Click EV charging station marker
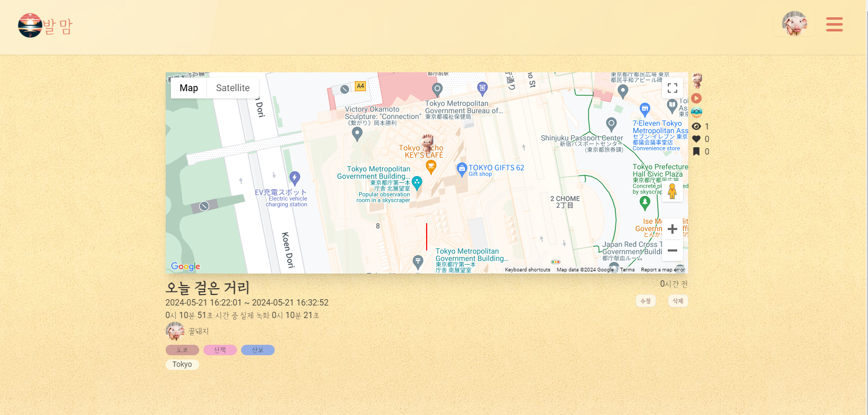This screenshot has height=415, width=868. click(x=295, y=178)
